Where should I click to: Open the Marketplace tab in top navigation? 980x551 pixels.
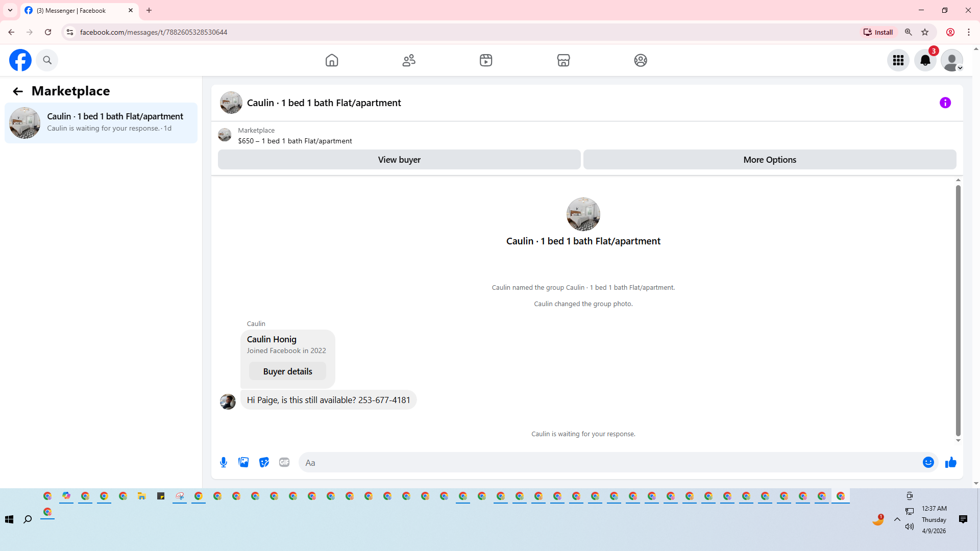click(x=563, y=61)
